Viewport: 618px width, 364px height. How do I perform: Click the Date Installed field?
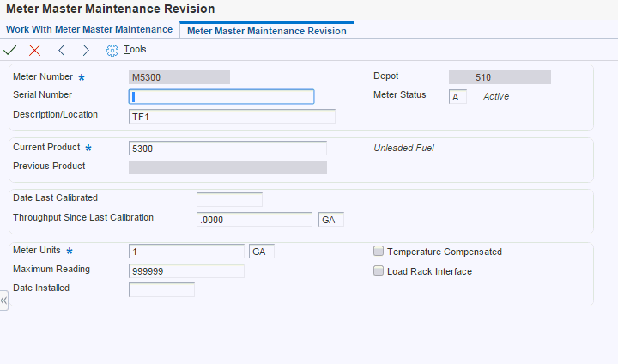coord(161,289)
